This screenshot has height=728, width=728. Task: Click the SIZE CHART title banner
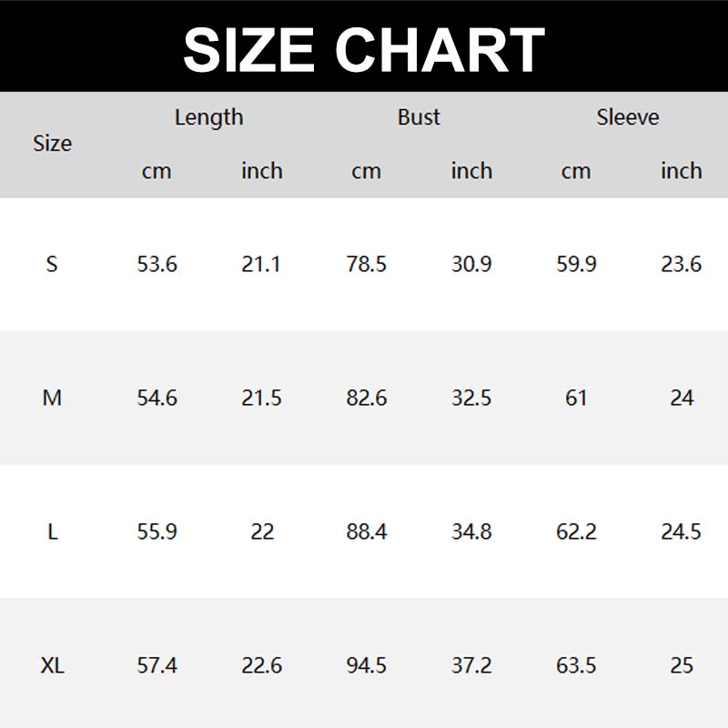click(364, 47)
